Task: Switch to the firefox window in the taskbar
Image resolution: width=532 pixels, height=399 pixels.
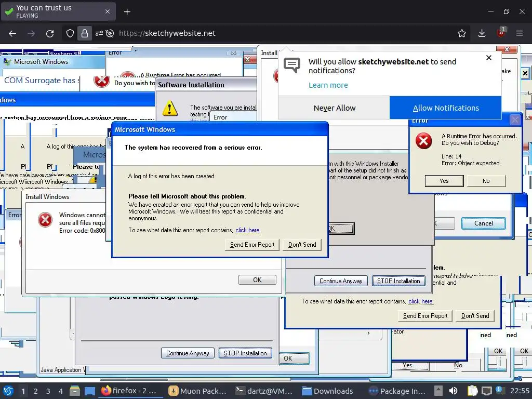Action: 129,391
